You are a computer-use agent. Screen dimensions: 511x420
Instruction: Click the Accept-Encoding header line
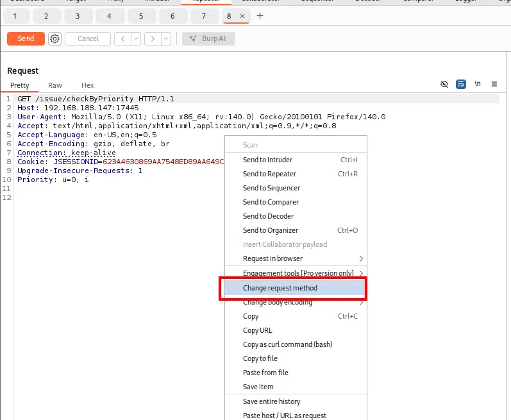[94, 144]
